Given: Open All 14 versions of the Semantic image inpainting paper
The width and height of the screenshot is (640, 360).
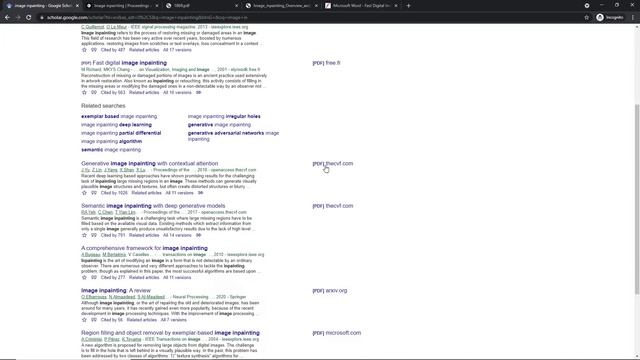Looking at the screenshot, I should (177, 235).
